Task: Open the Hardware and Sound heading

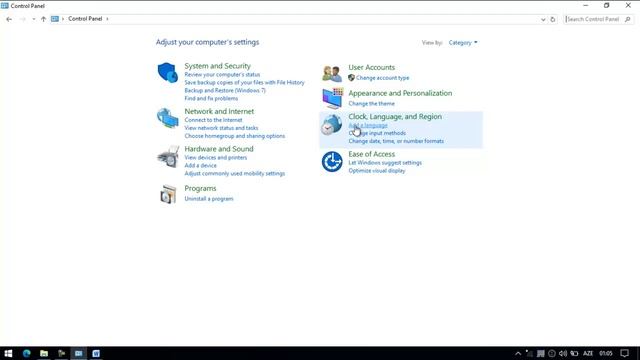Action: [x=219, y=149]
